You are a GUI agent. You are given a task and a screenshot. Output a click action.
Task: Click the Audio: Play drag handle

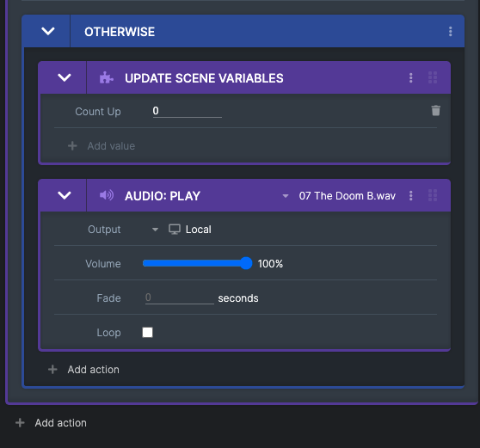[433, 195]
